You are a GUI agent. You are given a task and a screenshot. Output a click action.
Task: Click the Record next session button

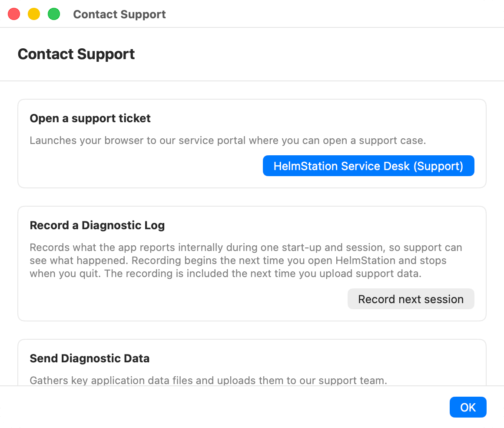[x=411, y=299]
